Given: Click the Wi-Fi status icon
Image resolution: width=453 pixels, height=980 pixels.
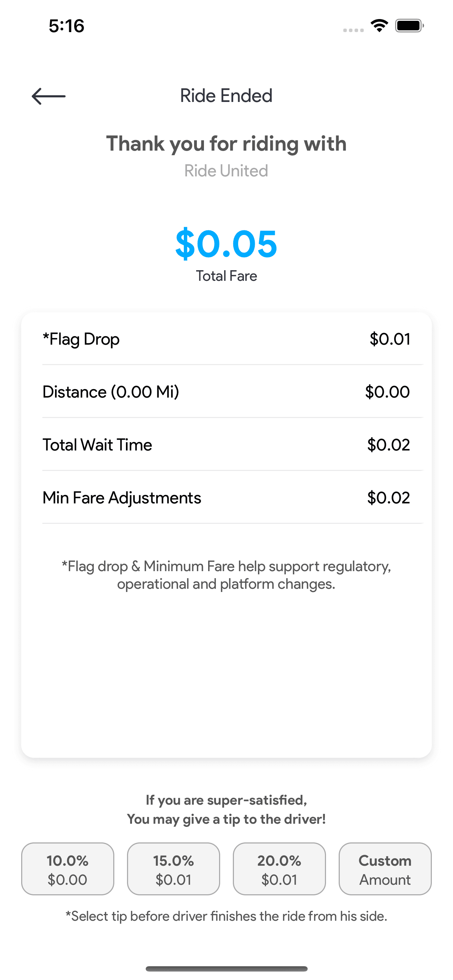Looking at the screenshot, I should pyautogui.click(x=379, y=26).
